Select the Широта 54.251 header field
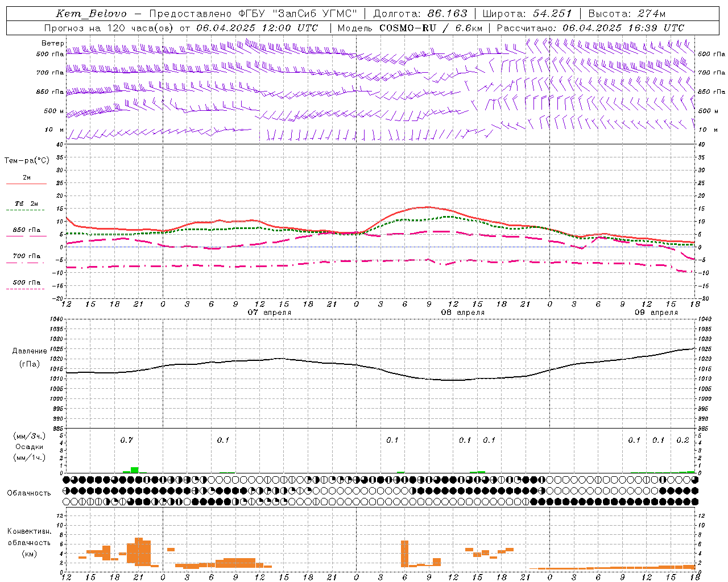Viewport: 728px width, 582px height. [527, 14]
